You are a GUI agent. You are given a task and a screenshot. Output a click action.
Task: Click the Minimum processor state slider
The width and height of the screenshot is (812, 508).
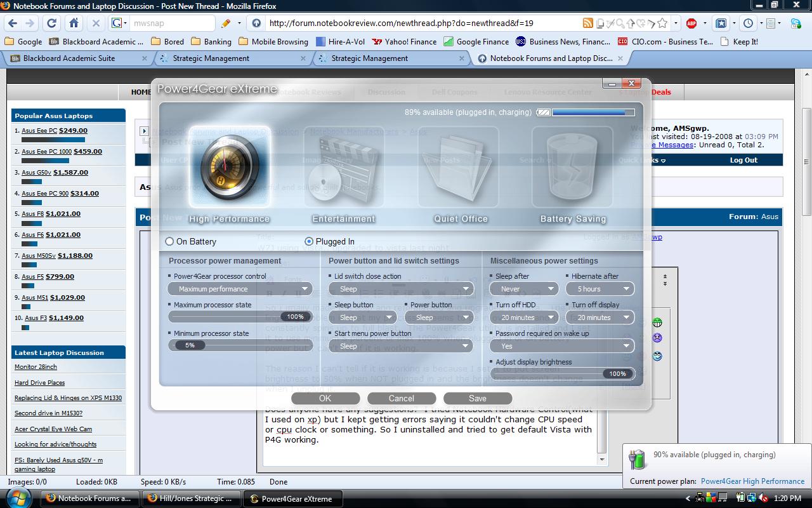[x=240, y=345]
